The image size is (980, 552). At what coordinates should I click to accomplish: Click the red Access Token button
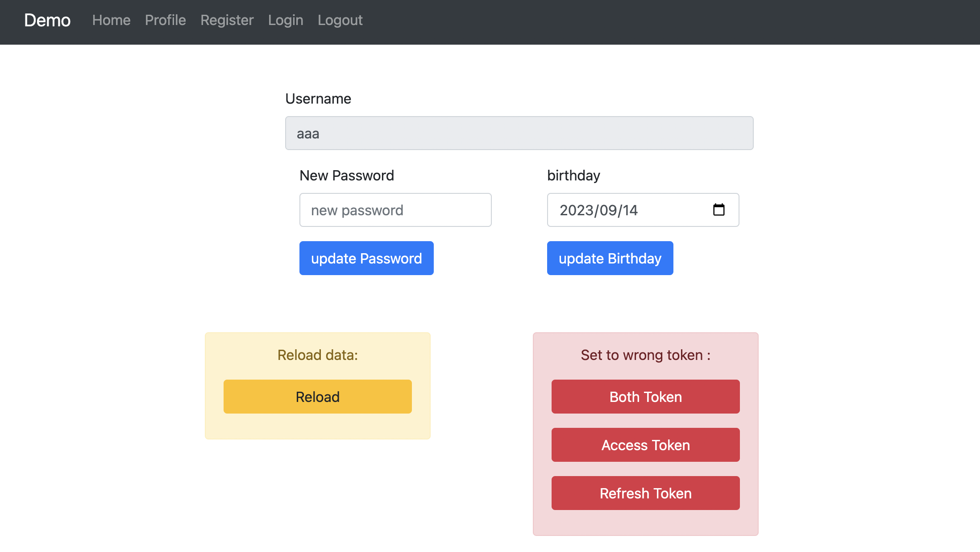coord(645,445)
